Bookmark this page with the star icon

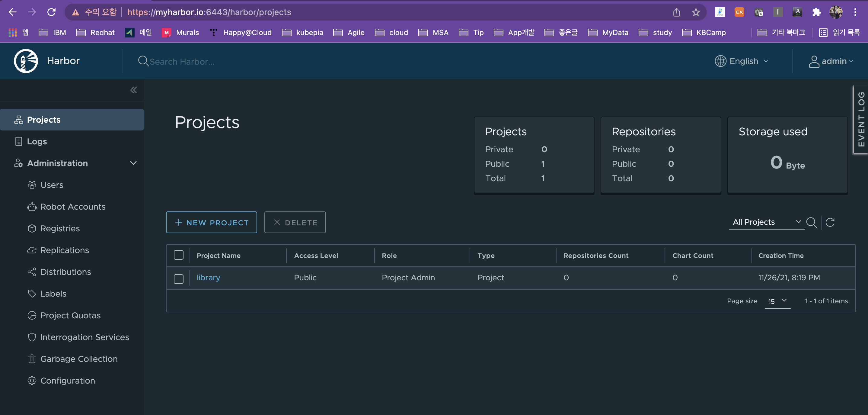click(x=696, y=12)
